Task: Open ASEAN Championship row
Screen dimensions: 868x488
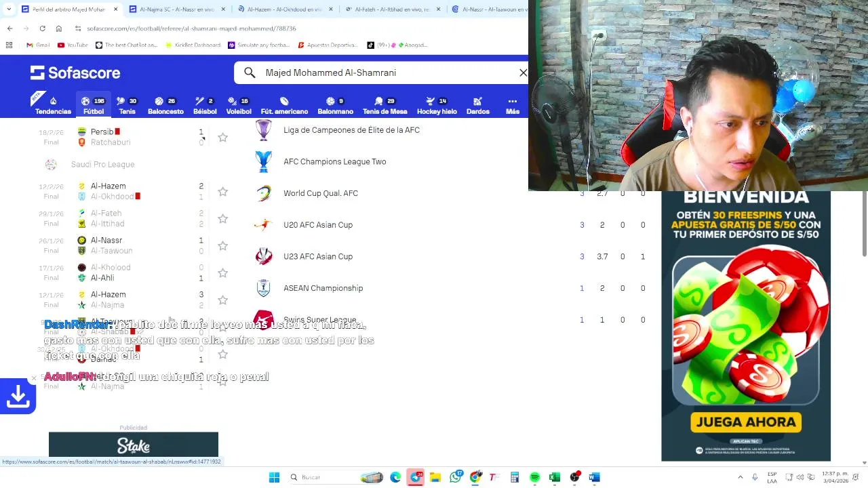Action: click(x=323, y=288)
